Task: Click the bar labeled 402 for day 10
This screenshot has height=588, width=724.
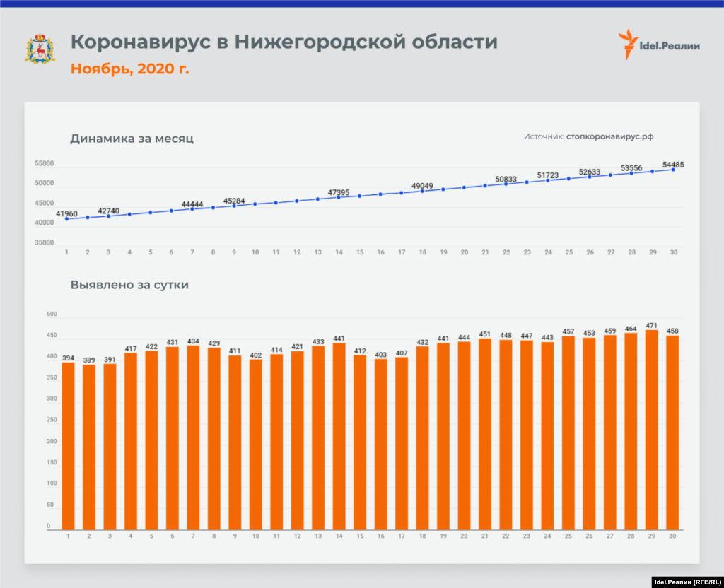Action: click(255, 444)
